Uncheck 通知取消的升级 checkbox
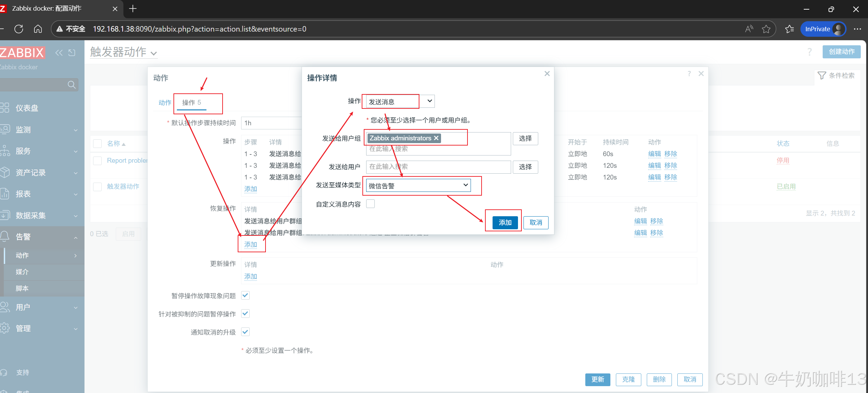This screenshot has width=868, height=393. click(245, 332)
